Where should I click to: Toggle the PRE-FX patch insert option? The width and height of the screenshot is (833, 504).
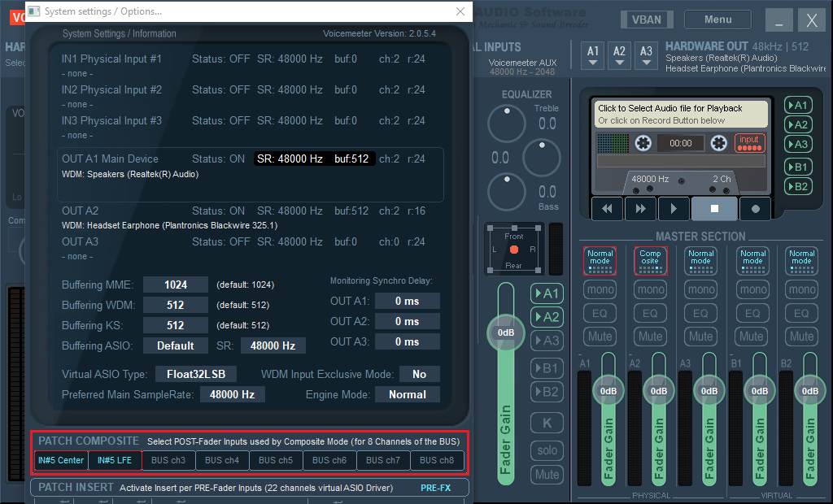[x=436, y=488]
